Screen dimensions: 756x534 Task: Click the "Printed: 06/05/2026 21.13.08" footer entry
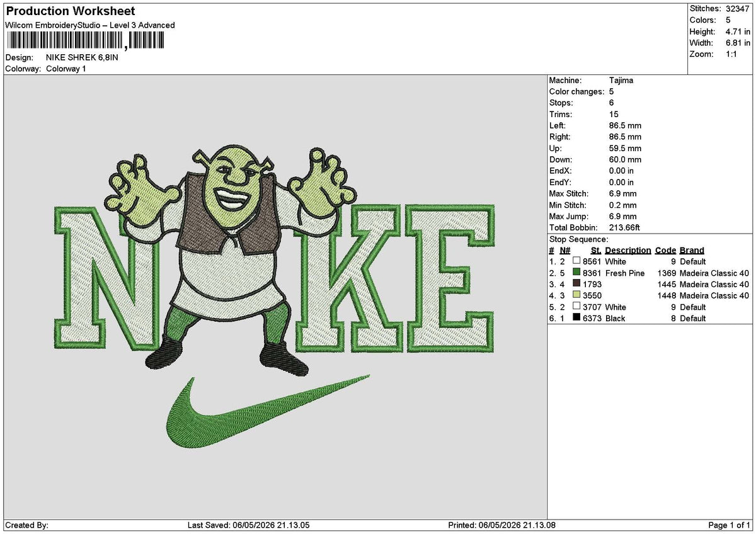point(502,525)
